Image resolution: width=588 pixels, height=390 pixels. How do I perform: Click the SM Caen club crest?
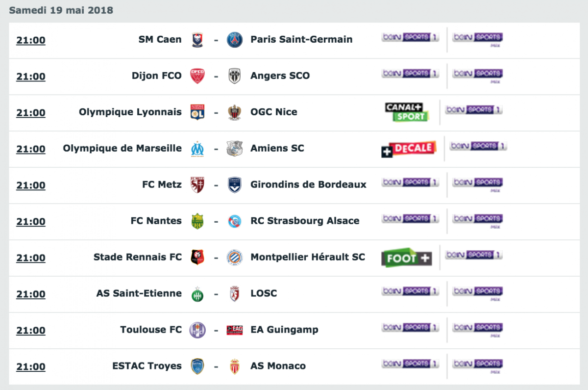click(x=197, y=40)
